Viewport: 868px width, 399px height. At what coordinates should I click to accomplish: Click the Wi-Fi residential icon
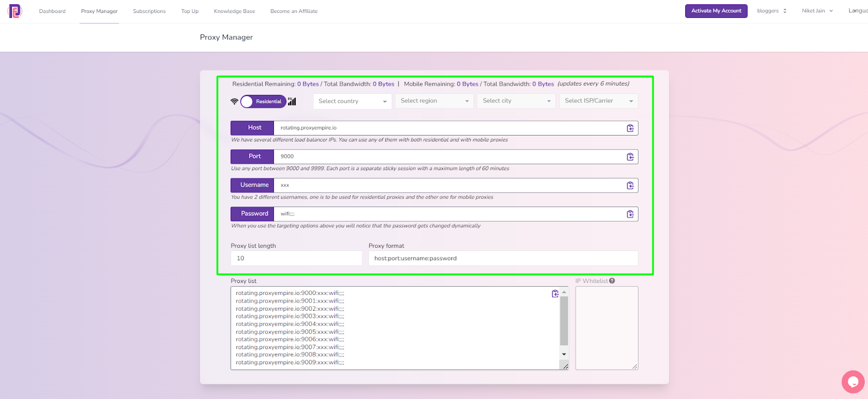[234, 101]
